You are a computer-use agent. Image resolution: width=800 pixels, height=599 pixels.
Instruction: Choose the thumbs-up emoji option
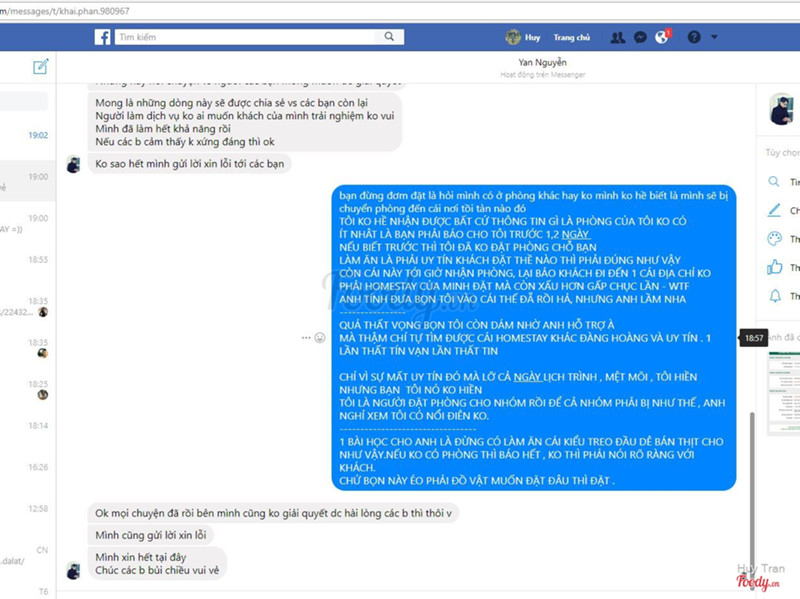774,267
